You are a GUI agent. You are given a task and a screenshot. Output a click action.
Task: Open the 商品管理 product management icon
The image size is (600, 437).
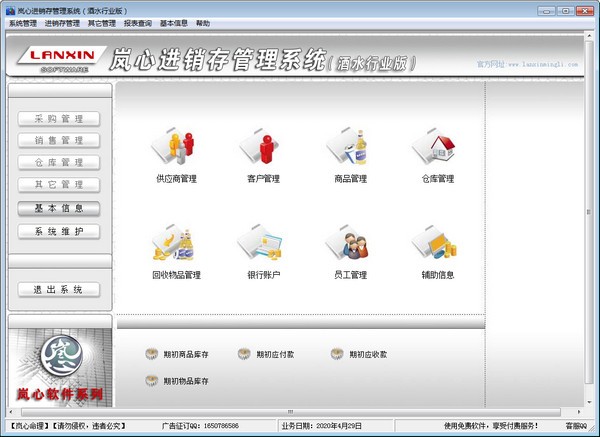(347, 147)
